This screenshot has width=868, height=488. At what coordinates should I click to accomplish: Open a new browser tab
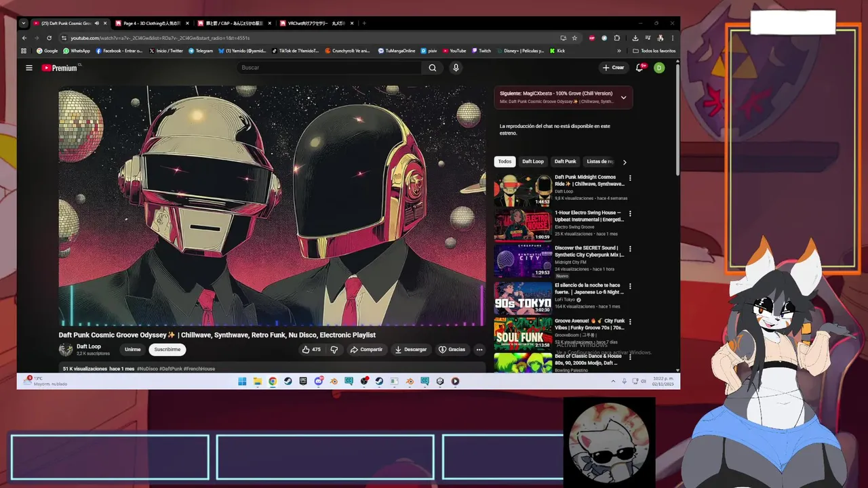[x=364, y=23]
